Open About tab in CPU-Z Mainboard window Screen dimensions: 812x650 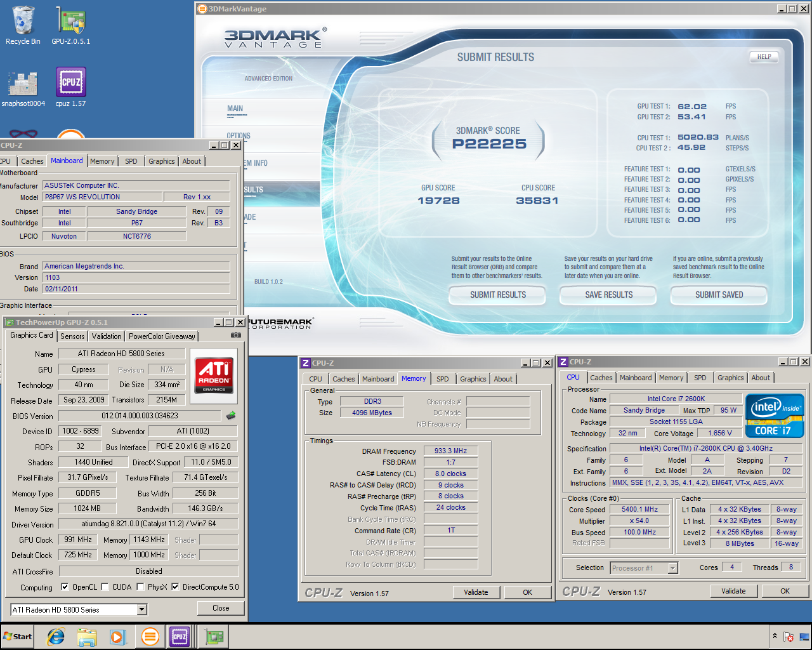(x=192, y=161)
